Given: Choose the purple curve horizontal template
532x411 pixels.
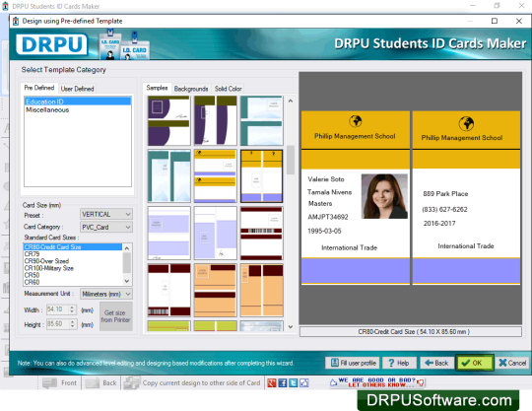Looking at the screenshot, I should tap(169, 120).
